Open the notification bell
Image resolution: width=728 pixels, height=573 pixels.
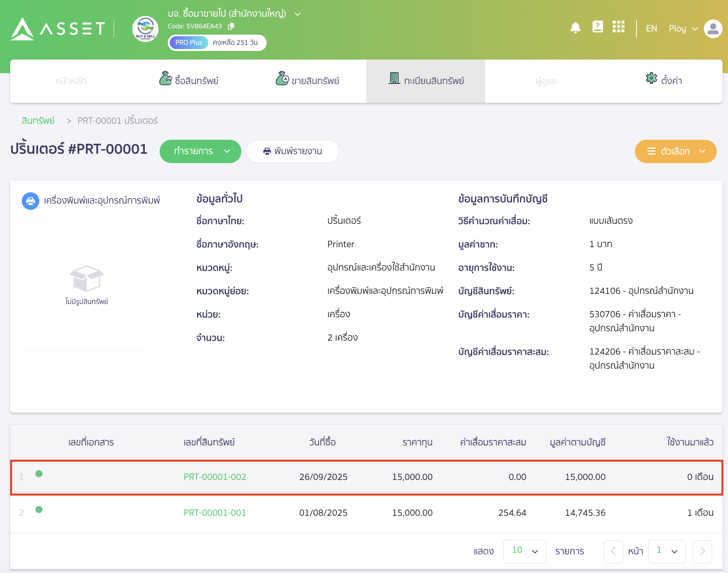coord(576,27)
